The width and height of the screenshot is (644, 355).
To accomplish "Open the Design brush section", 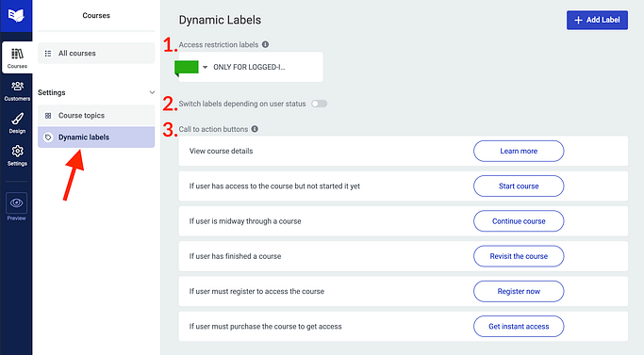I will tap(17, 123).
